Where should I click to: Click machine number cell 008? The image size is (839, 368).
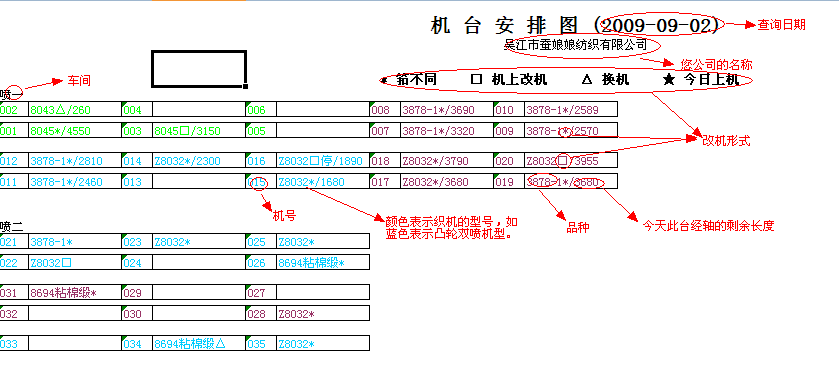pos(385,110)
